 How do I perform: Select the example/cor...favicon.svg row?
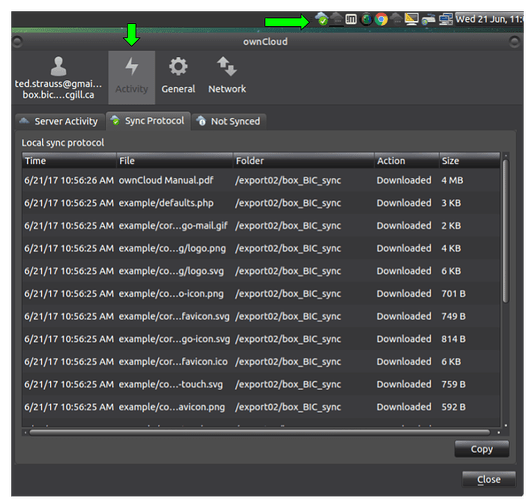261,316
